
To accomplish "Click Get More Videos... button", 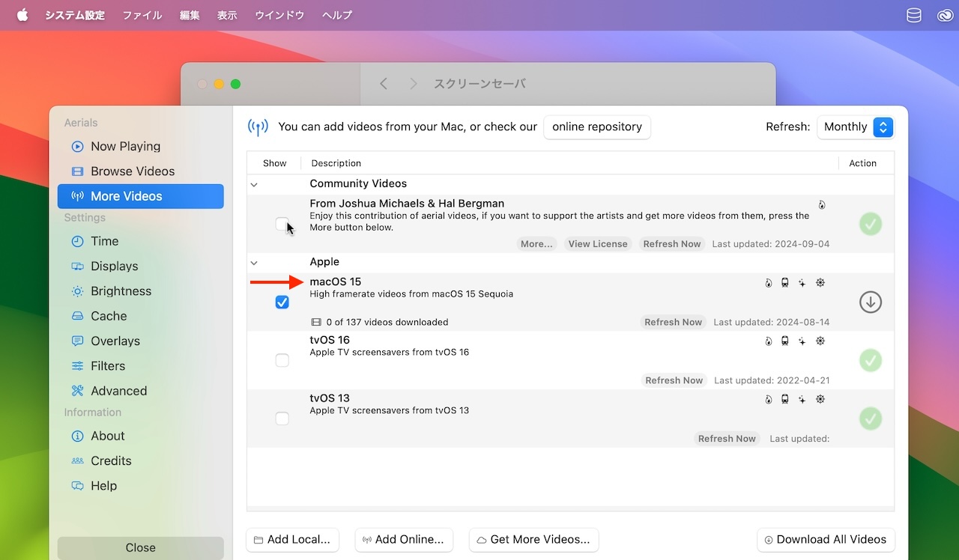I will click(x=533, y=540).
